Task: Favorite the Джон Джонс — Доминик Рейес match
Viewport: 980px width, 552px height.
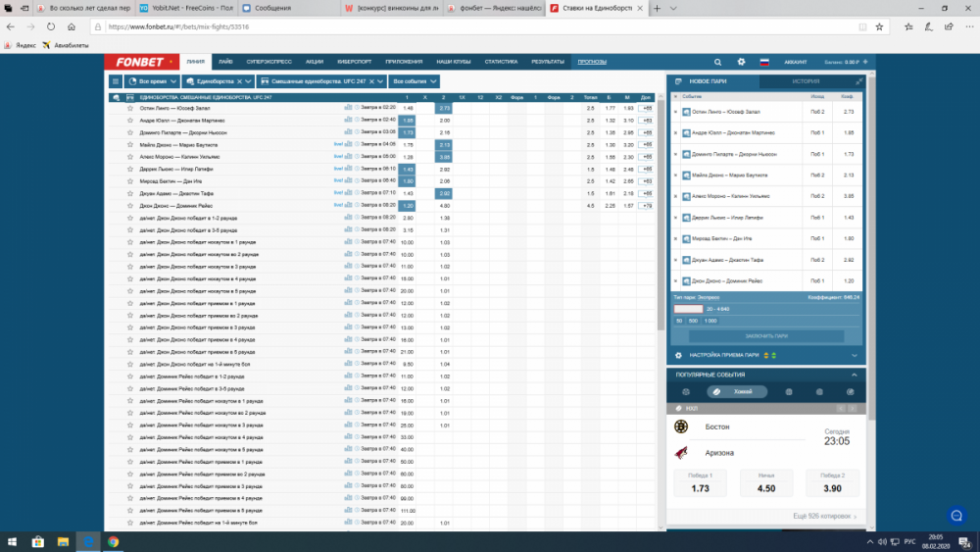Action: 130,206
